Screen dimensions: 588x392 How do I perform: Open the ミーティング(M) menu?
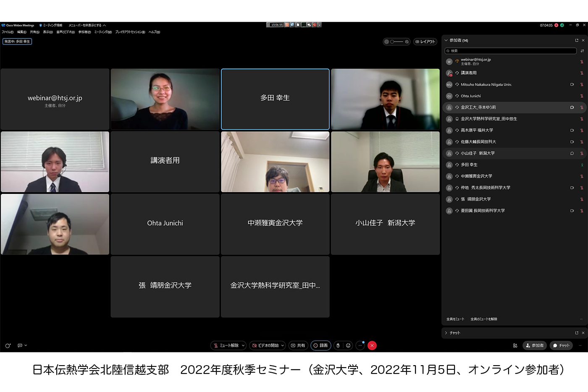click(x=103, y=32)
